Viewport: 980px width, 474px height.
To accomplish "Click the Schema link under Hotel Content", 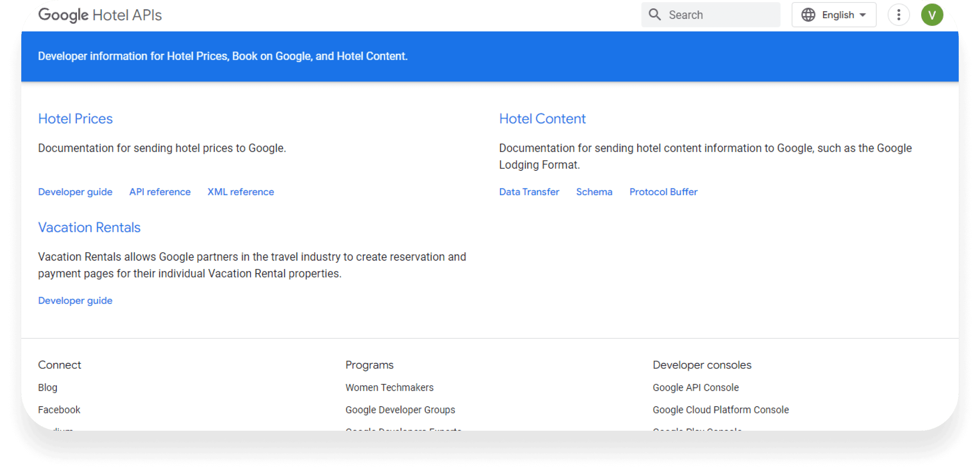I will click(594, 192).
